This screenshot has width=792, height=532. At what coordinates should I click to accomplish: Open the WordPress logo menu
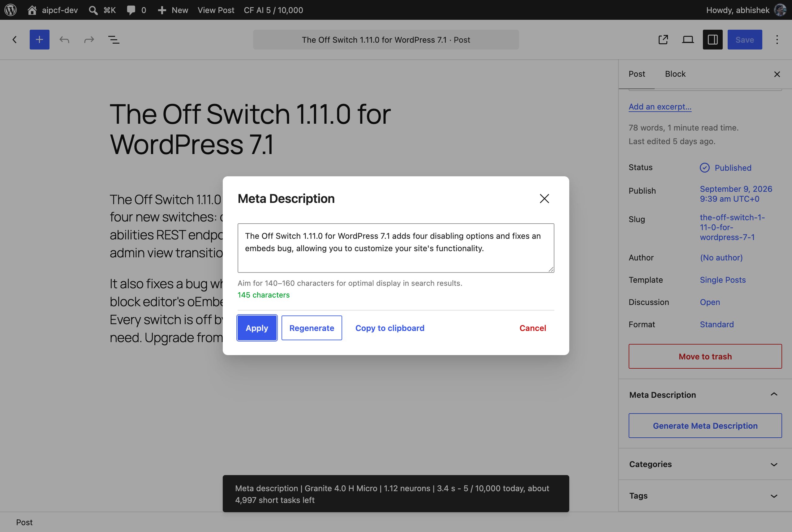tap(11, 10)
